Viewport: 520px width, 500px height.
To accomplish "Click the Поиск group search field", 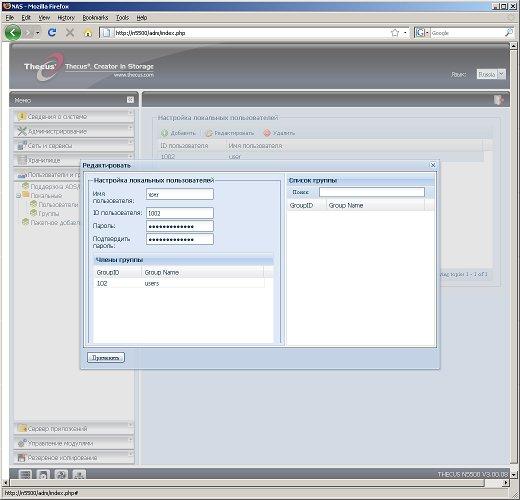I will pos(372,192).
